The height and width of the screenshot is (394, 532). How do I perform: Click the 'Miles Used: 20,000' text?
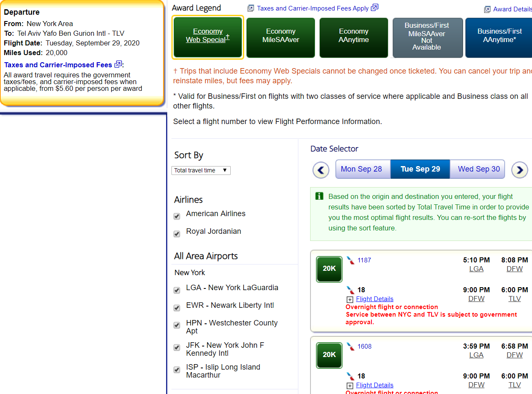click(x=36, y=53)
